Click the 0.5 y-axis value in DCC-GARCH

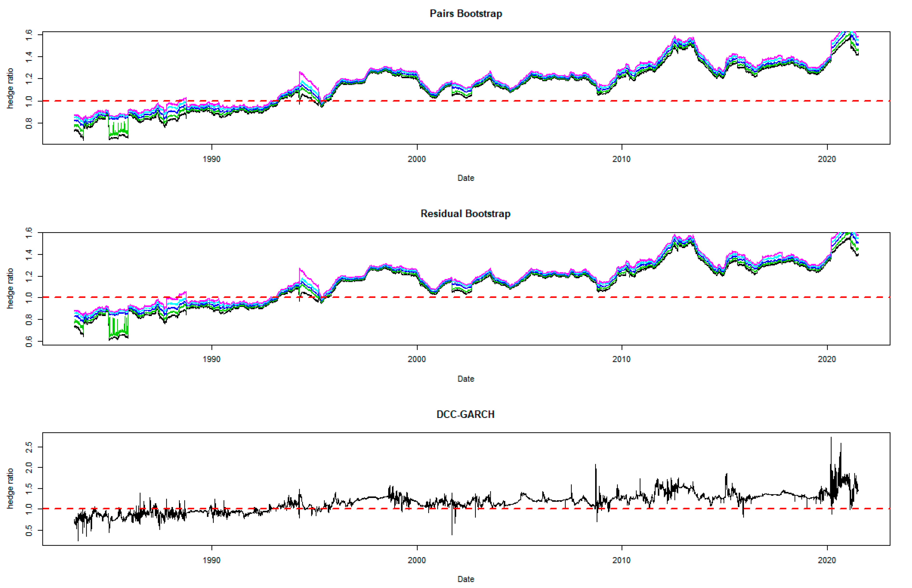tap(29, 530)
